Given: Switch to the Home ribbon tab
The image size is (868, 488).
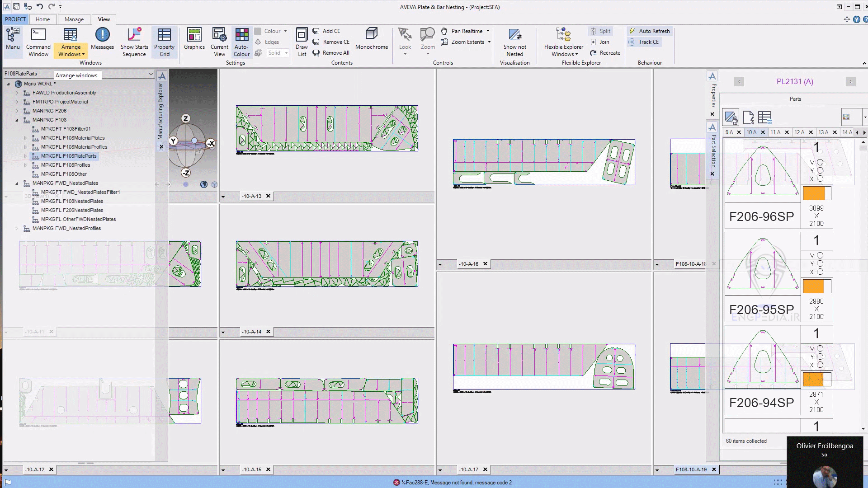Looking at the screenshot, I should (43, 19).
